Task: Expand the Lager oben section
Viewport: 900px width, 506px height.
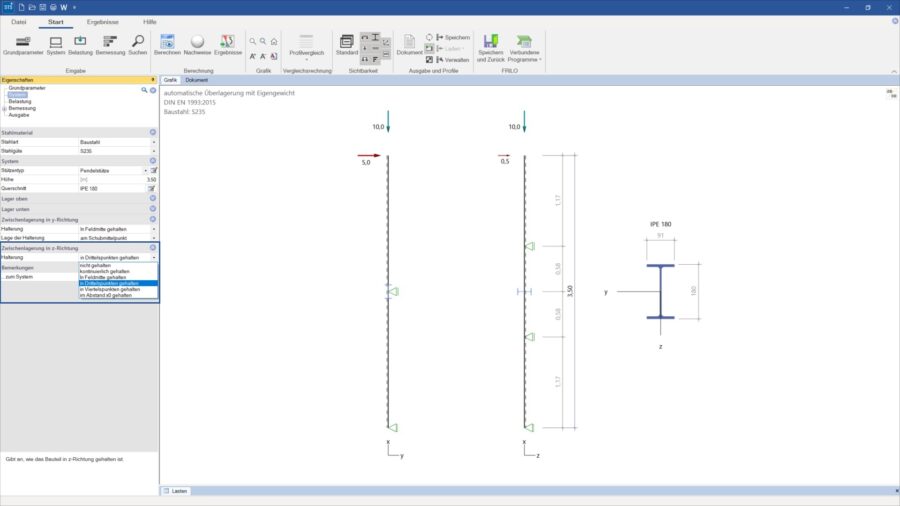Action: 153,198
